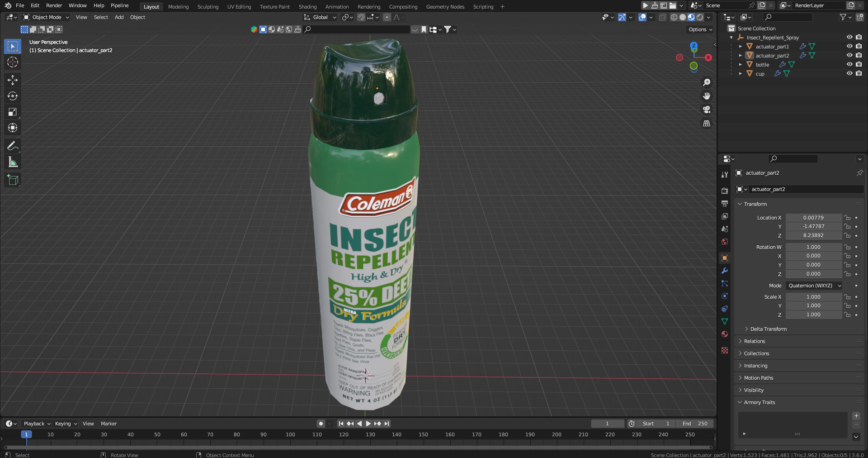The image size is (868, 458).
Task: Open the World properties tab
Action: tap(725, 242)
